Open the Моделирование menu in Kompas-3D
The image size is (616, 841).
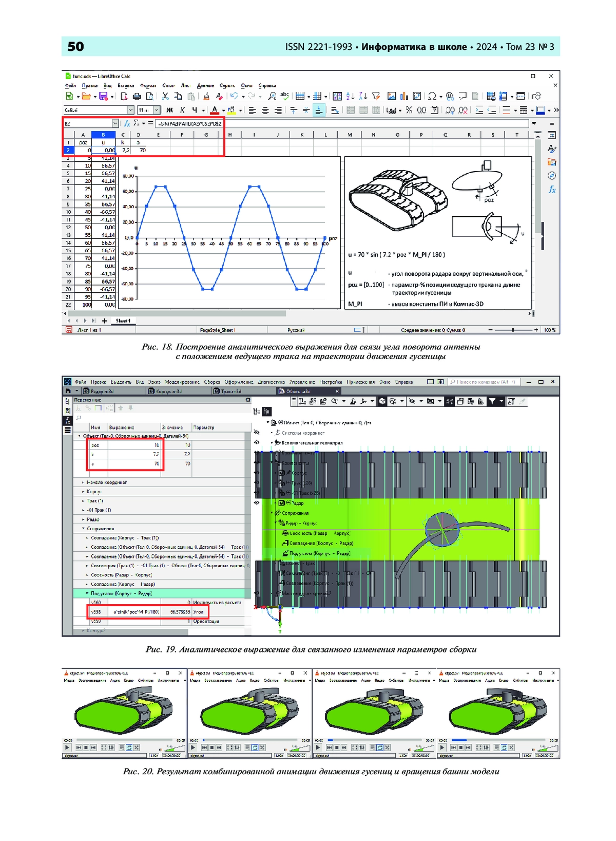click(182, 382)
